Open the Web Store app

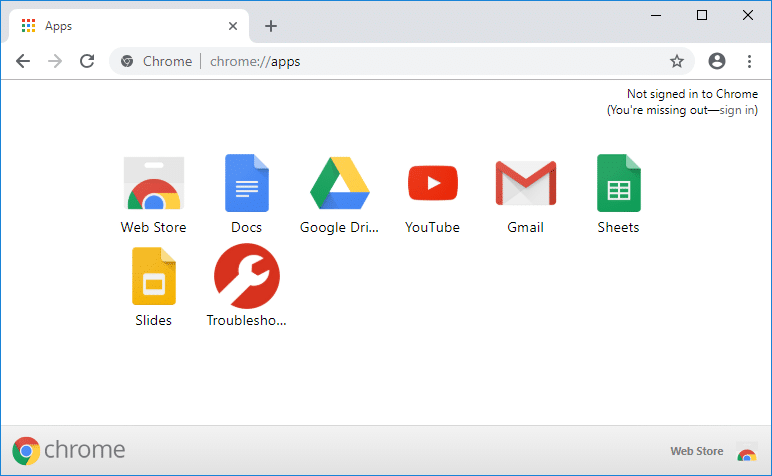[153, 185]
